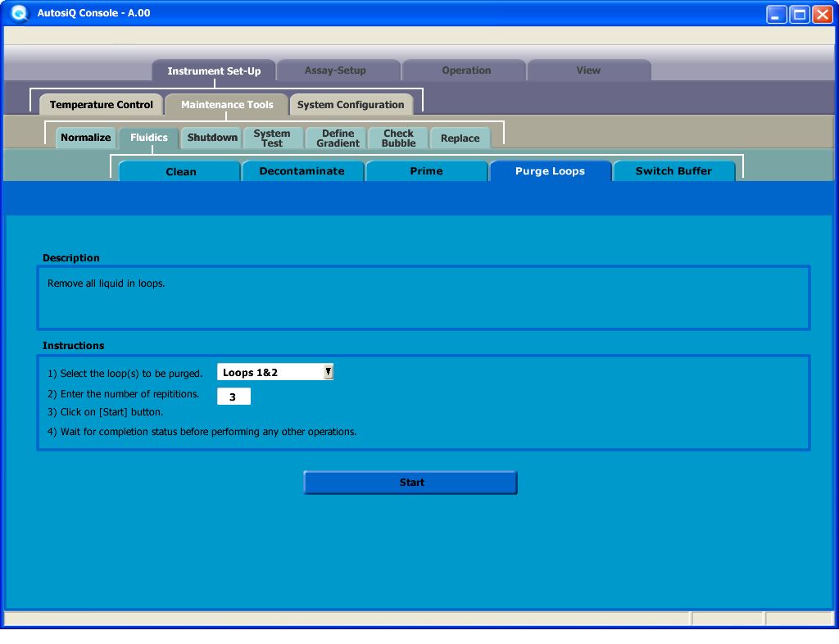Click the Instructions heading
839x644 pixels.
tap(73, 346)
